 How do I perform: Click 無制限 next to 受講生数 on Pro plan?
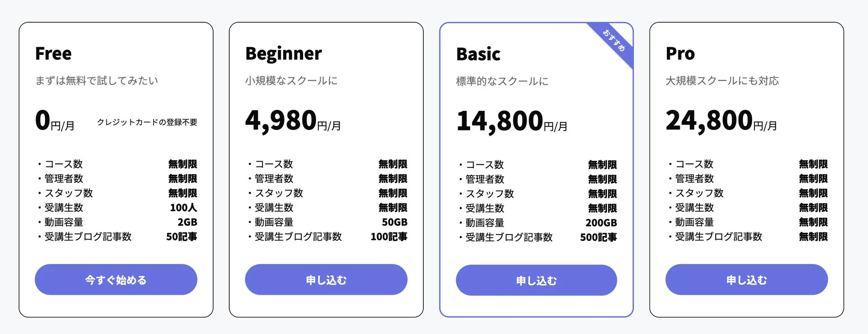[812, 208]
